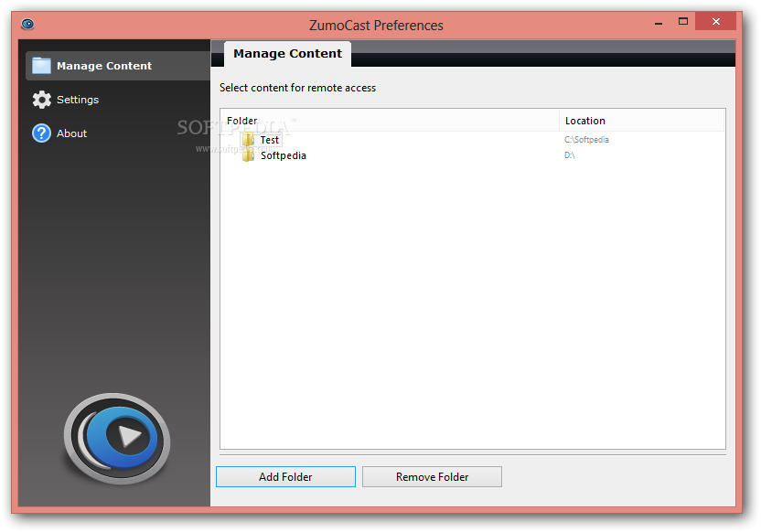Click the Settings gear icon
The width and height of the screenshot is (761, 532).
[x=42, y=100]
